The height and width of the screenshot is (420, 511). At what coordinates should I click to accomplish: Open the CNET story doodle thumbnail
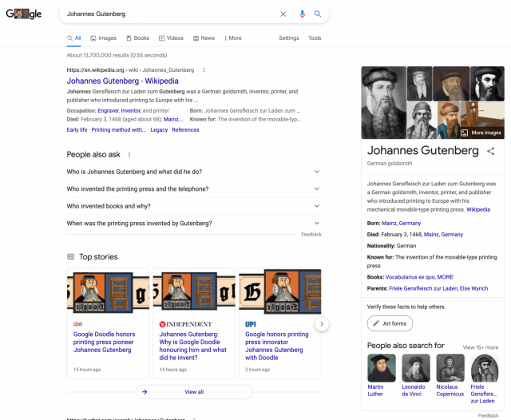pyautogui.click(x=109, y=291)
